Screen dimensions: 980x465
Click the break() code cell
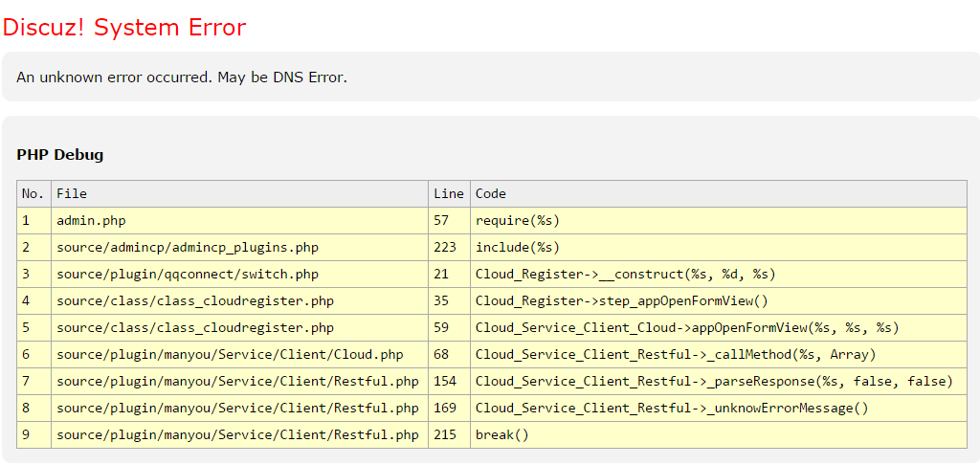502,434
